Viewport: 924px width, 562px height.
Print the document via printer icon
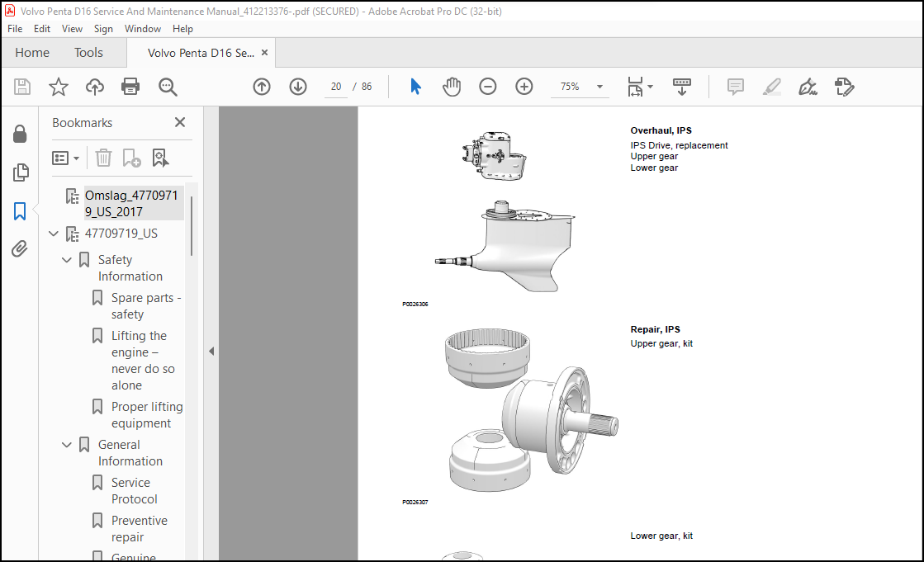click(130, 87)
